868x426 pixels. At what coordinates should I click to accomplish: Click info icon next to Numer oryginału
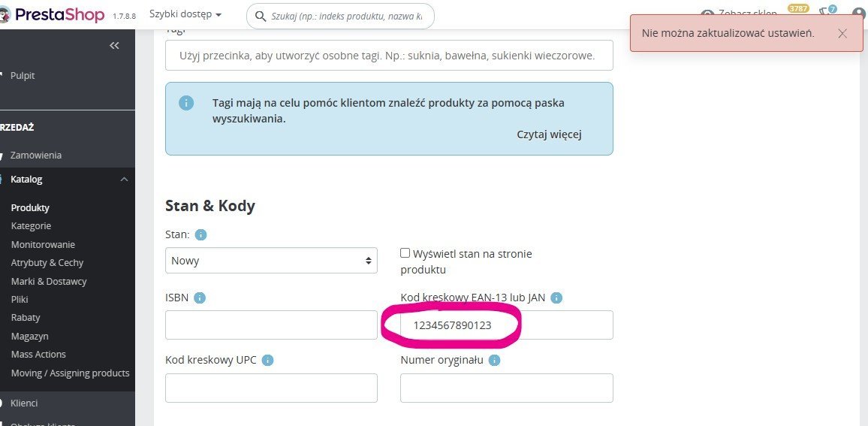[494, 361]
